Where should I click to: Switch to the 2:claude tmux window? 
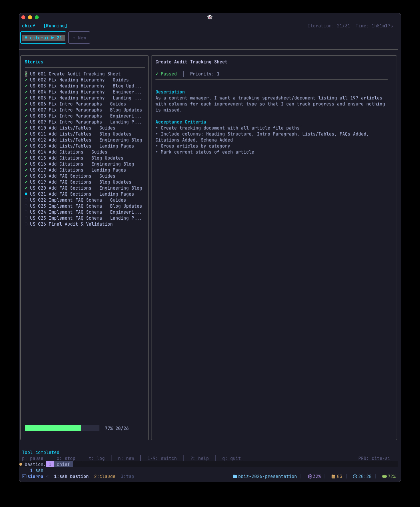pyautogui.click(x=104, y=476)
